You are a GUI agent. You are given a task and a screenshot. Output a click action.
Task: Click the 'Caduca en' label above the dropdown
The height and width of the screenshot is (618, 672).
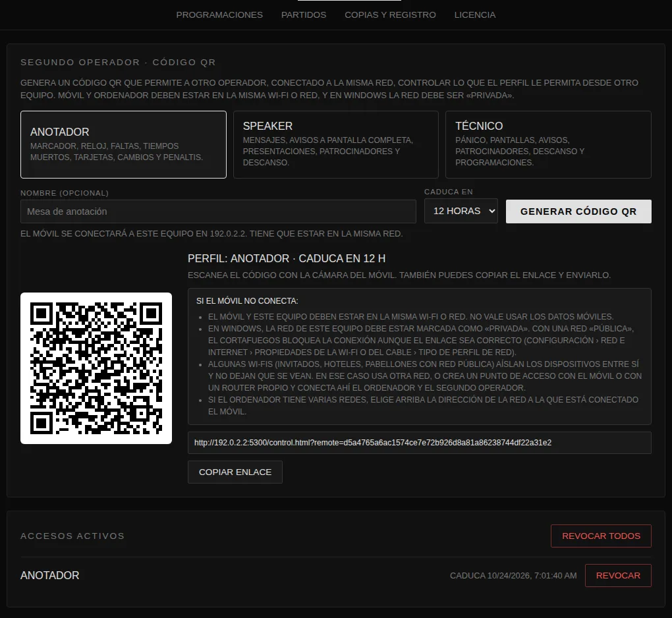coord(449,192)
